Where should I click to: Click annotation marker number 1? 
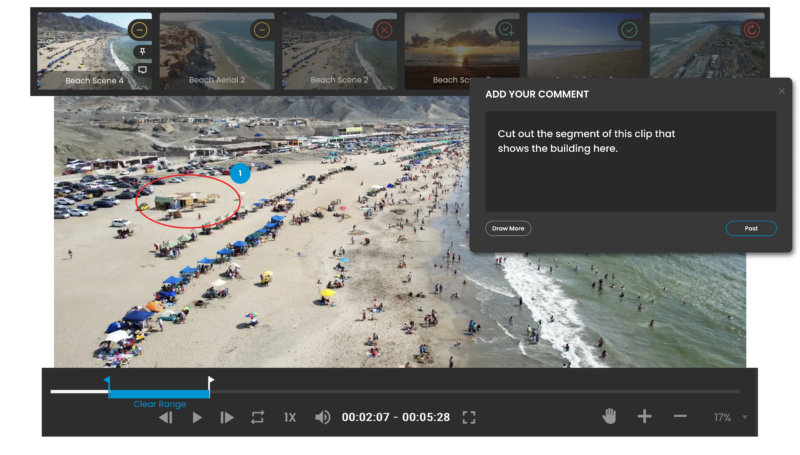[x=240, y=173]
